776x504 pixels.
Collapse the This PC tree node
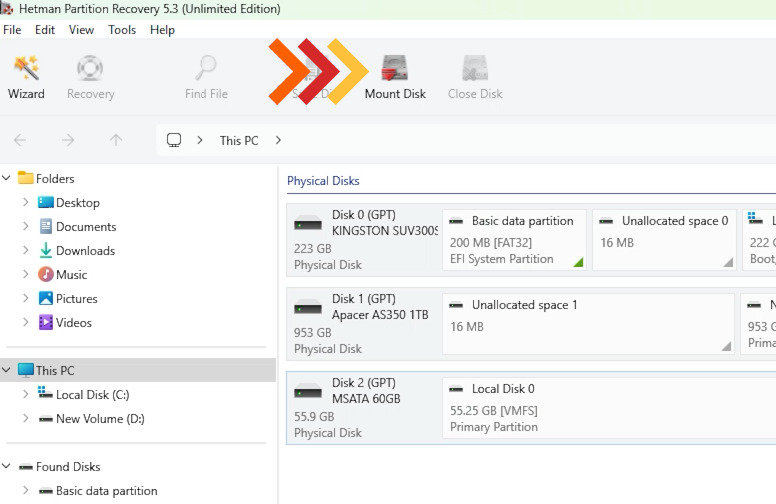6,370
